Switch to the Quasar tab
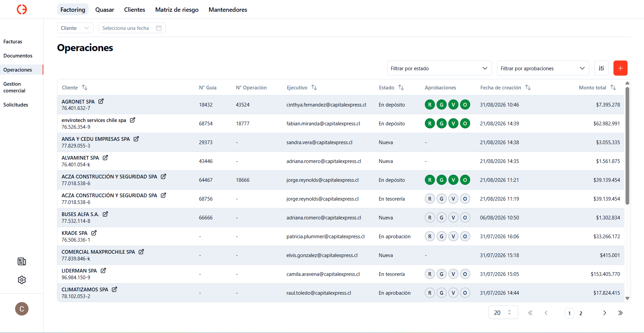The image size is (644, 333). (105, 10)
